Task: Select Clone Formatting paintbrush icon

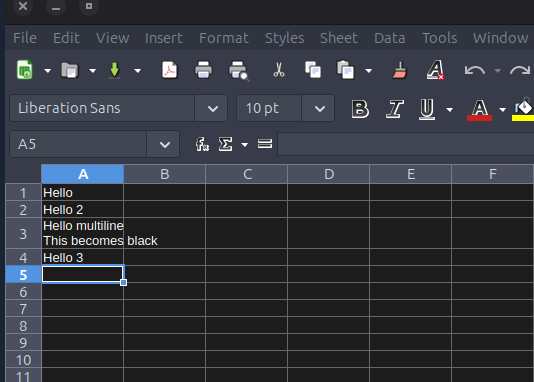Action: pos(400,70)
